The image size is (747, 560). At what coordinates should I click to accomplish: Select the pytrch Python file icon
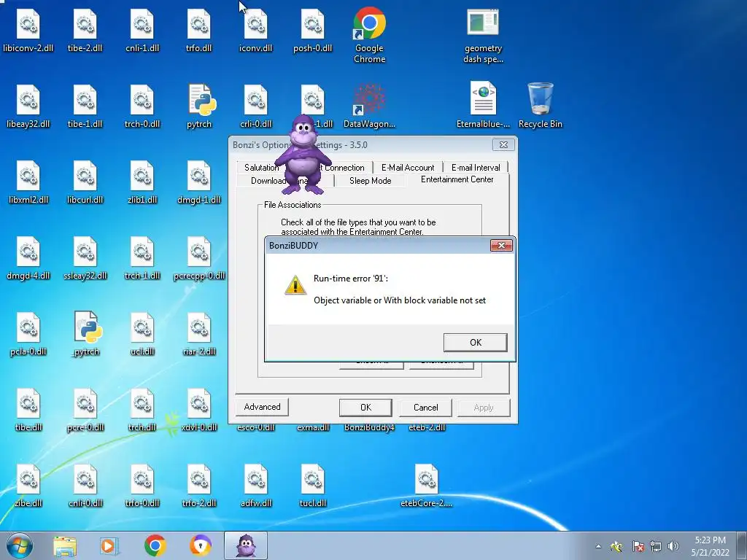point(199,105)
